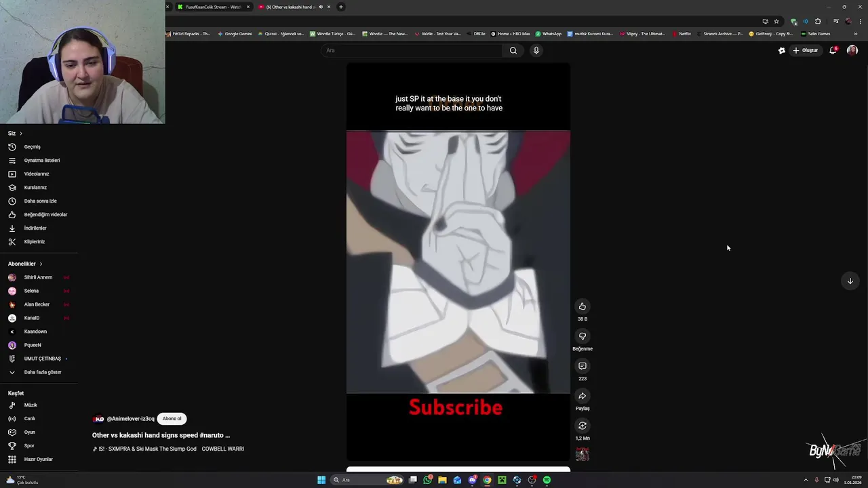This screenshot has height=488, width=868.
Task: Click the Shorts video to pause it
Action: (458, 262)
